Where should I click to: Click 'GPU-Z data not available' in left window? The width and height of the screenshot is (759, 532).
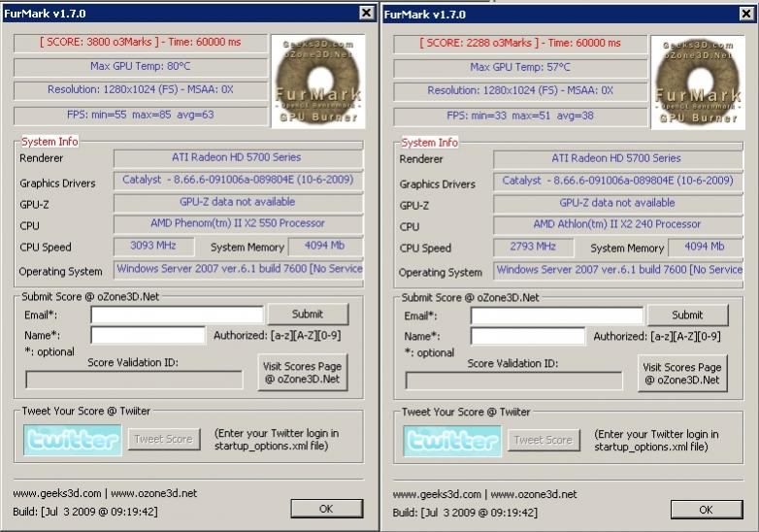(238, 202)
